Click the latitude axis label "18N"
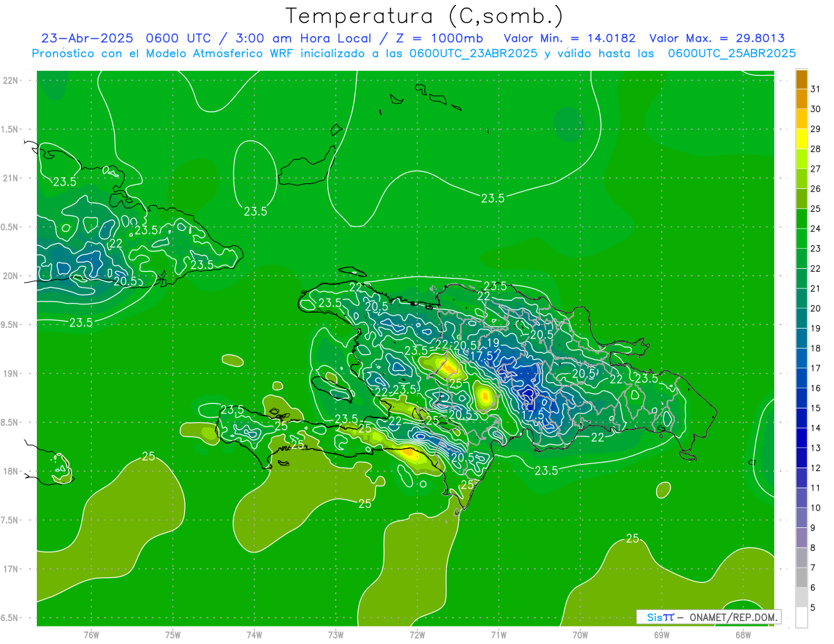The height and width of the screenshot is (644, 834). coord(10,471)
